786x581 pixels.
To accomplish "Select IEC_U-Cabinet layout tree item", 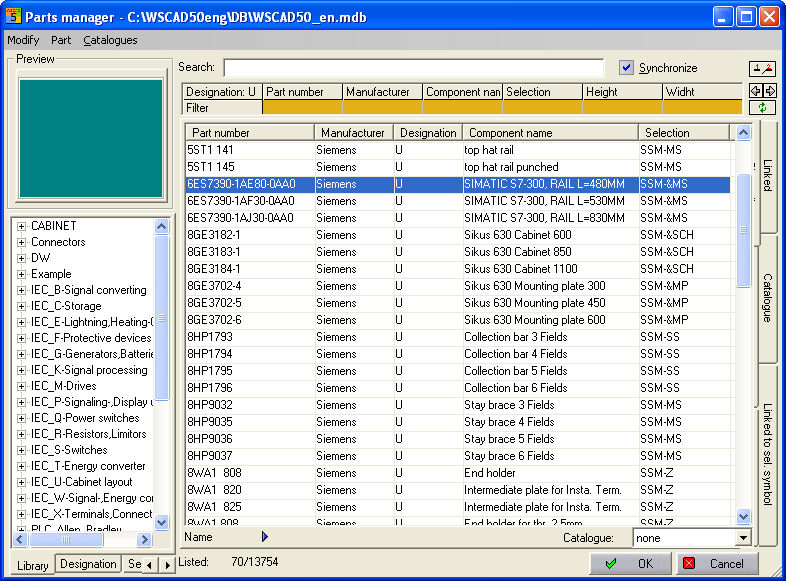I will (82, 482).
